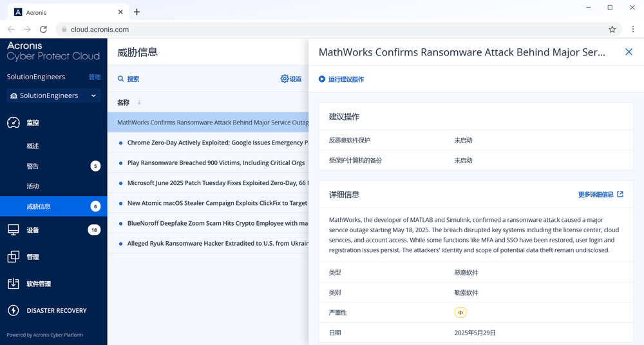This screenshot has width=644, height=345.
Task: Click the browser back arrow
Action: [11, 29]
